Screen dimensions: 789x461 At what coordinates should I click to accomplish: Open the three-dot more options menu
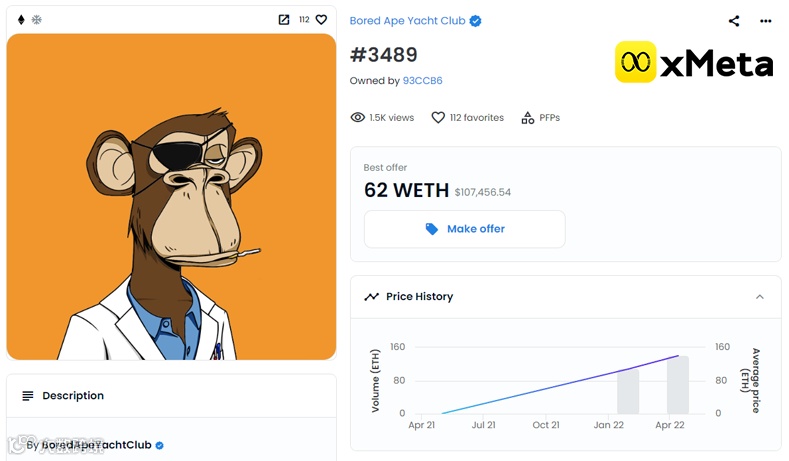click(766, 21)
